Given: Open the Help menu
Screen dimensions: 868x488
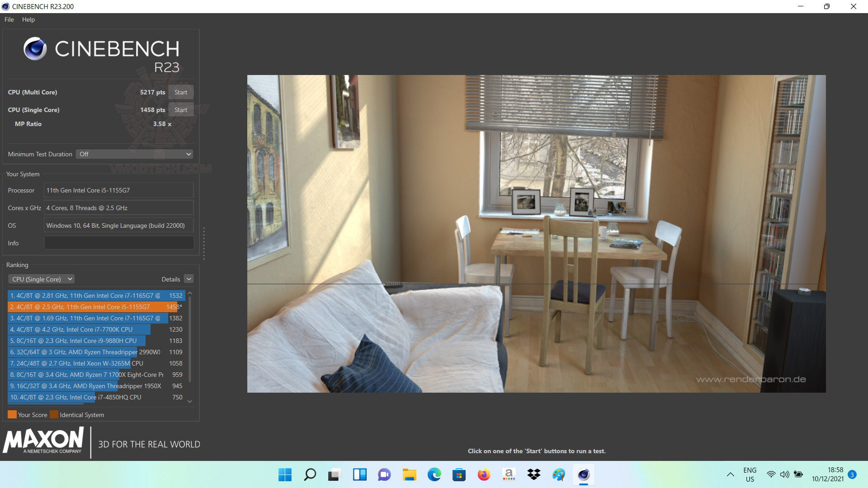Looking at the screenshot, I should pyautogui.click(x=28, y=19).
